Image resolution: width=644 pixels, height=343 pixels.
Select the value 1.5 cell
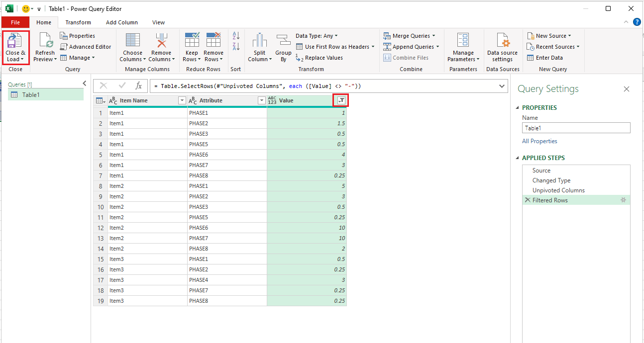307,123
